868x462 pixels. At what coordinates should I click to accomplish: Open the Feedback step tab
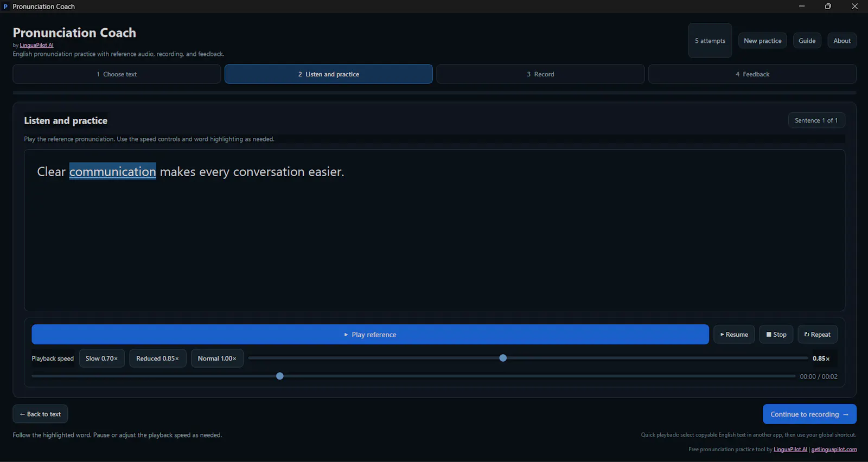(752, 74)
